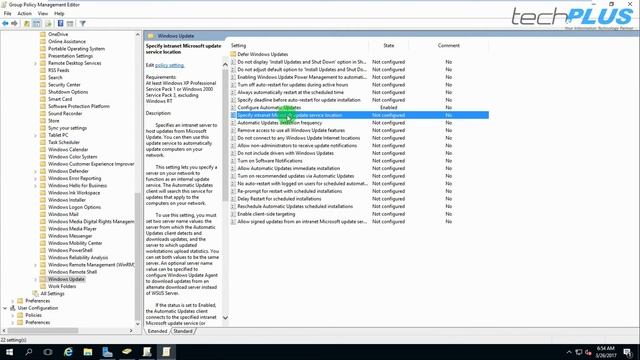640x360 pixels.
Task: Expand Windows Remote Management node
Action: (36, 265)
